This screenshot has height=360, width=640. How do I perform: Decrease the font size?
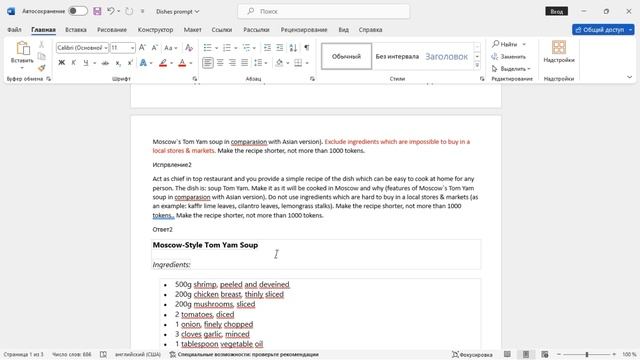(155, 48)
